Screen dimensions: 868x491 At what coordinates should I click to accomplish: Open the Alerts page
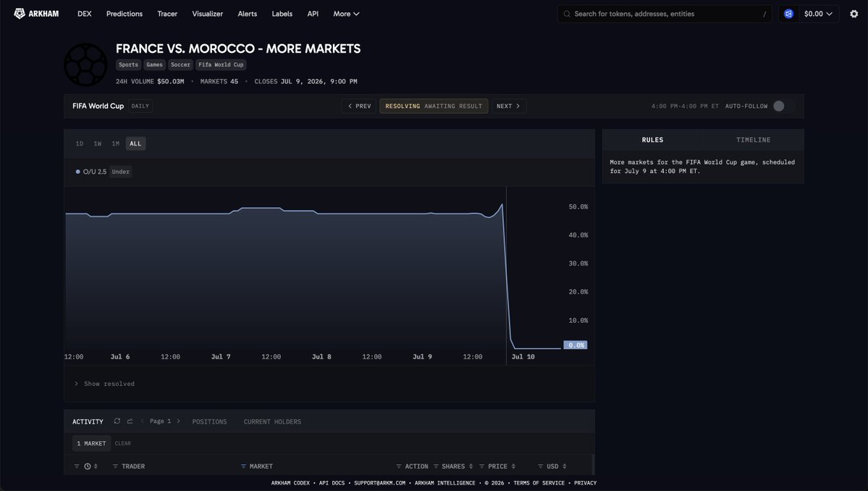click(x=248, y=14)
